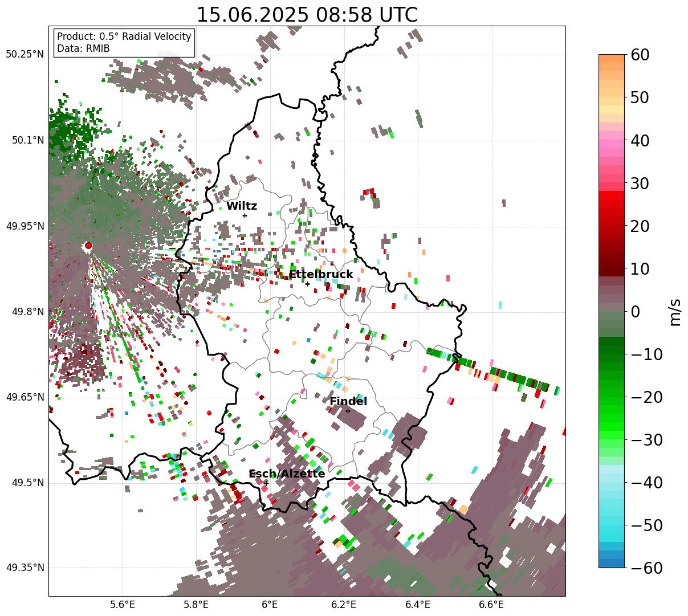Click the Wiltz cross marker
688x616 pixels.
point(245,215)
